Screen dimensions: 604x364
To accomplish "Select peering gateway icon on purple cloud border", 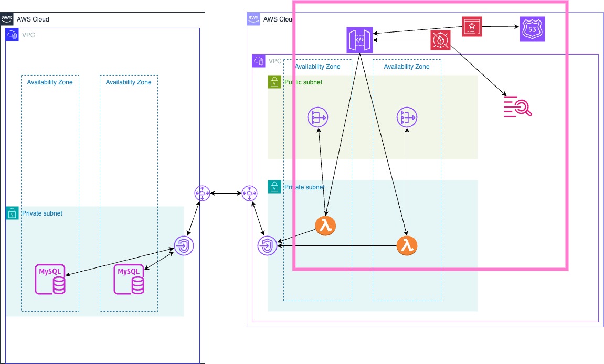I will [250, 193].
